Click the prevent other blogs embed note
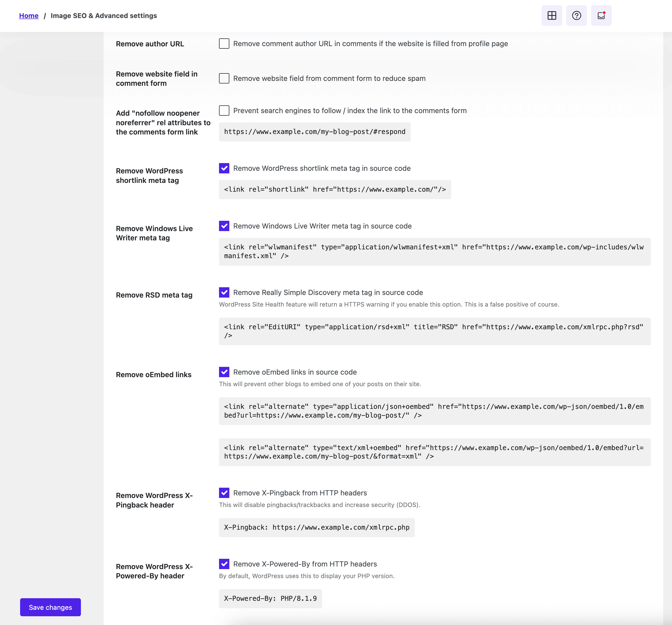Viewport: 672px width, 625px height. pyautogui.click(x=320, y=384)
